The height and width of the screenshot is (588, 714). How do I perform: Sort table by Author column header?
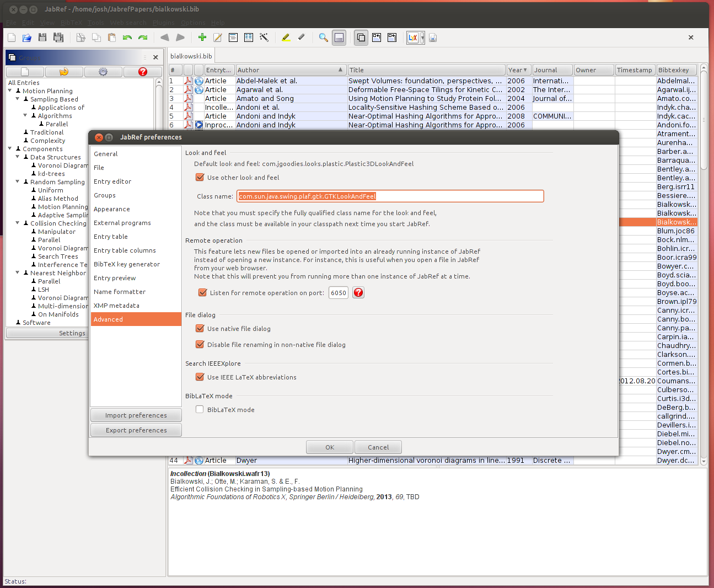291,70
